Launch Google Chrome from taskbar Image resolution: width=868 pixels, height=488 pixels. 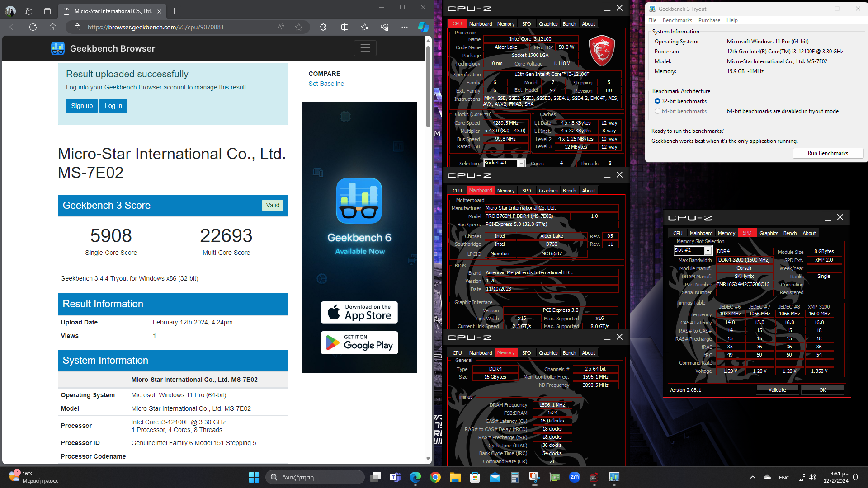435,477
